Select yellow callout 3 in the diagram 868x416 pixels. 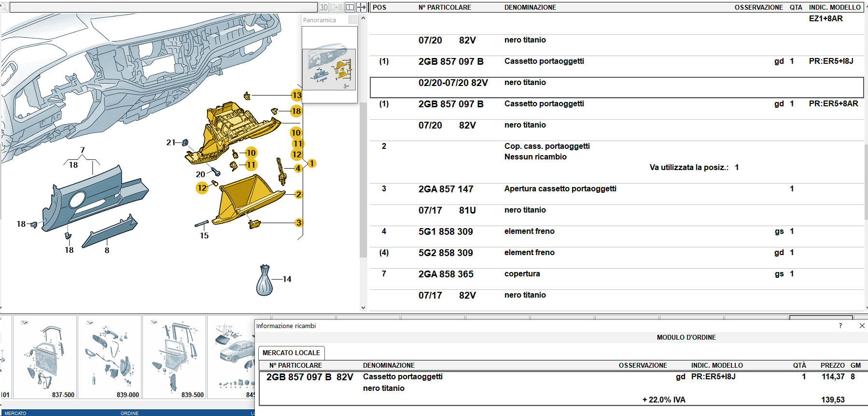(298, 223)
